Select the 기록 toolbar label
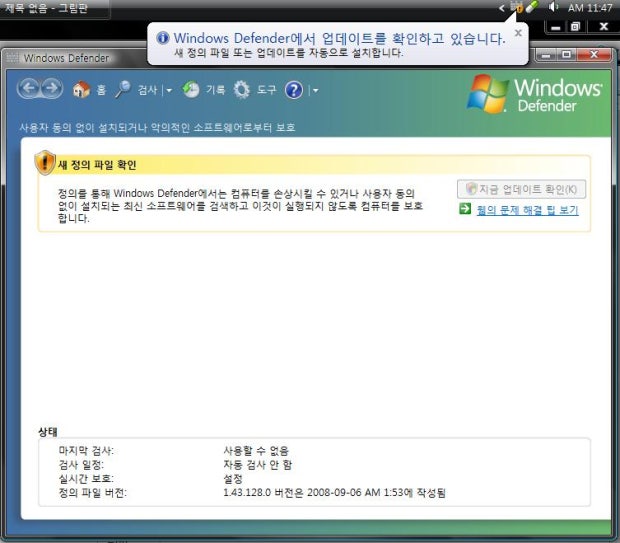Image resolution: width=620 pixels, height=543 pixels. click(215, 90)
